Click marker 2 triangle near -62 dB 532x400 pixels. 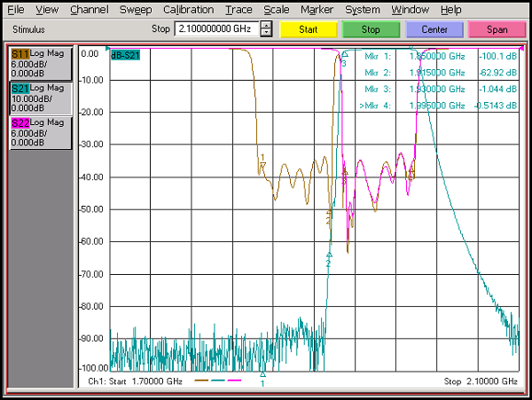point(328,255)
